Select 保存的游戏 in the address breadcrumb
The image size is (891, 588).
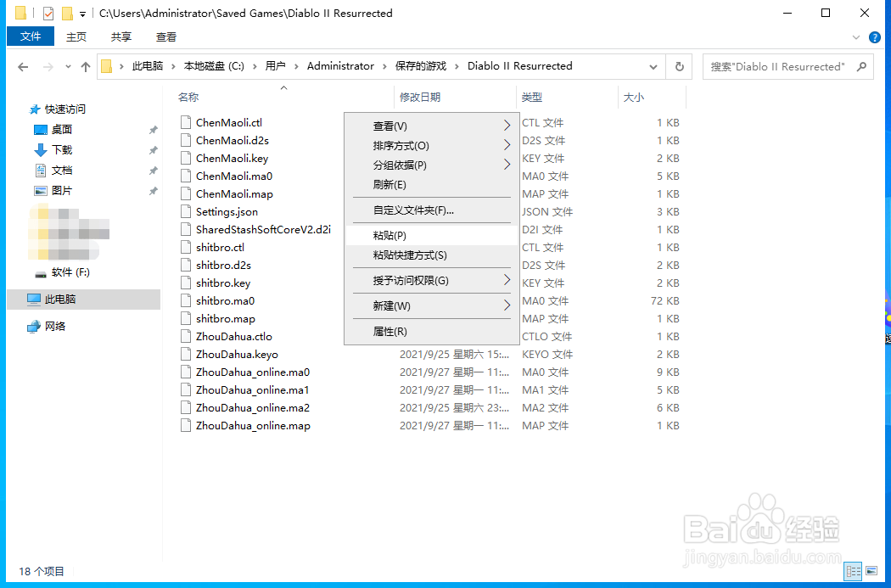[x=421, y=66]
